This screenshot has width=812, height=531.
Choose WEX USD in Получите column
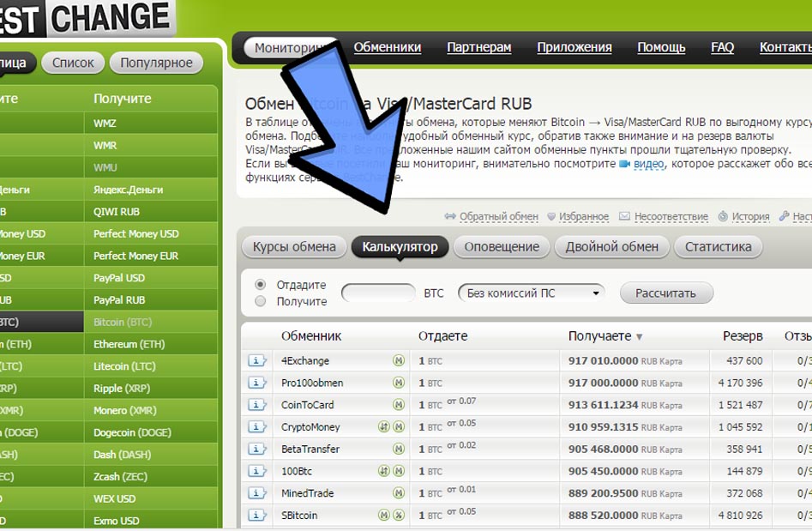point(151,499)
